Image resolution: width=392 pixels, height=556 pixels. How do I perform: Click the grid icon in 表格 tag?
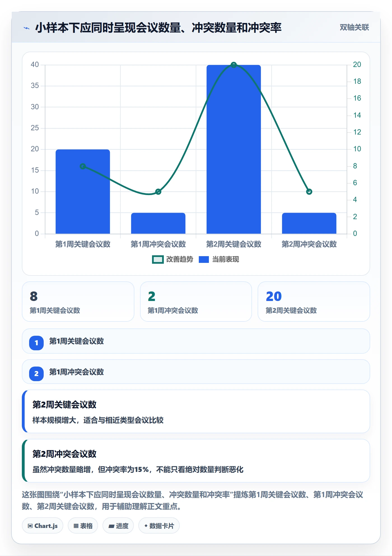tap(76, 526)
